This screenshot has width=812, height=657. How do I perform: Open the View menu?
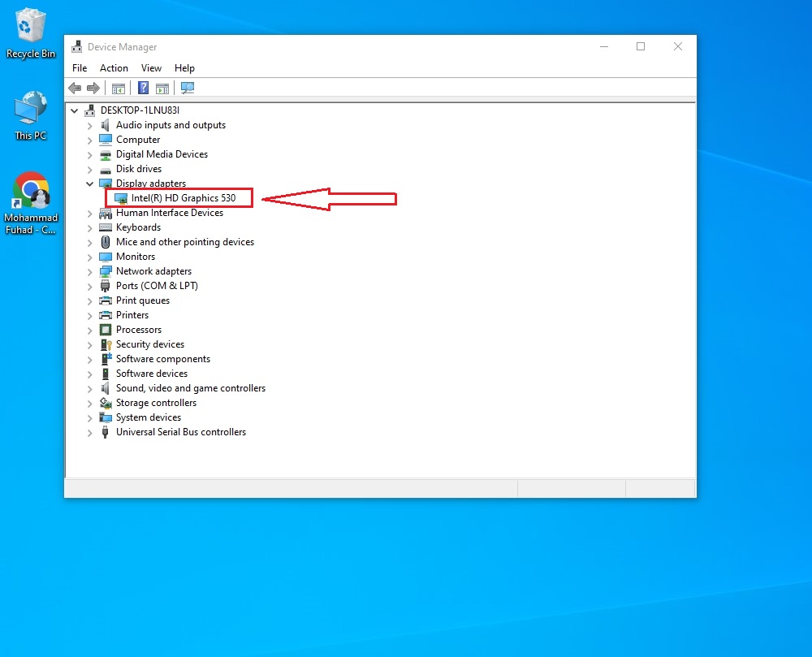pyautogui.click(x=151, y=68)
